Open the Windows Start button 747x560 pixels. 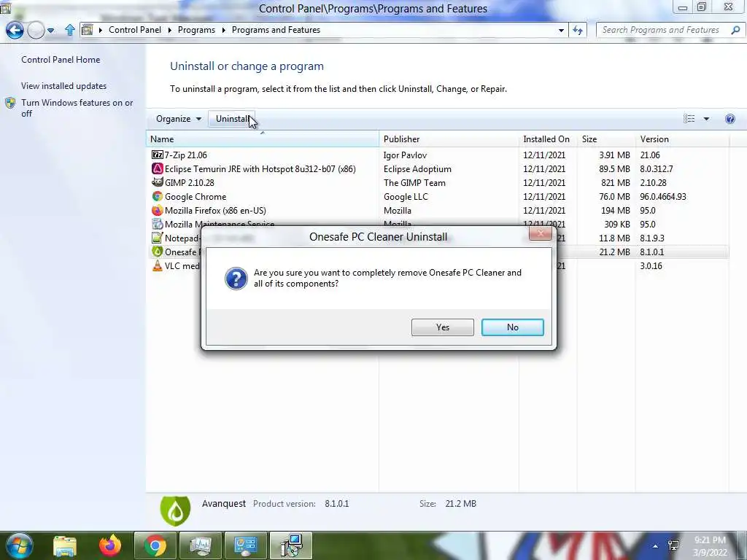tap(19, 545)
